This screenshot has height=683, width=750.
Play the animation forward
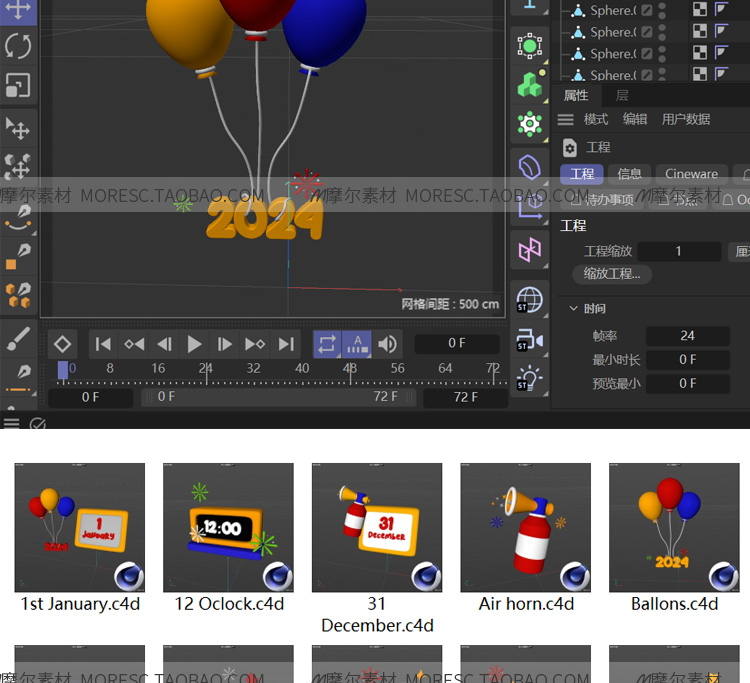(x=194, y=344)
